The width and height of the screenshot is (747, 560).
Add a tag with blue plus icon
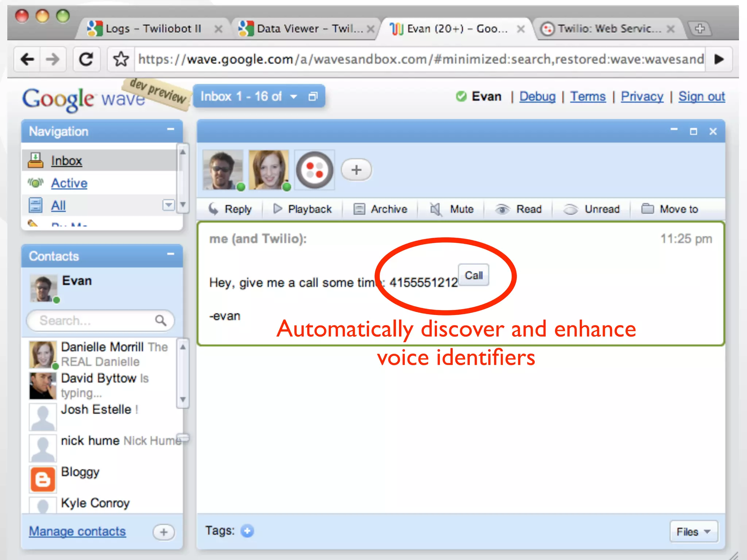247,531
